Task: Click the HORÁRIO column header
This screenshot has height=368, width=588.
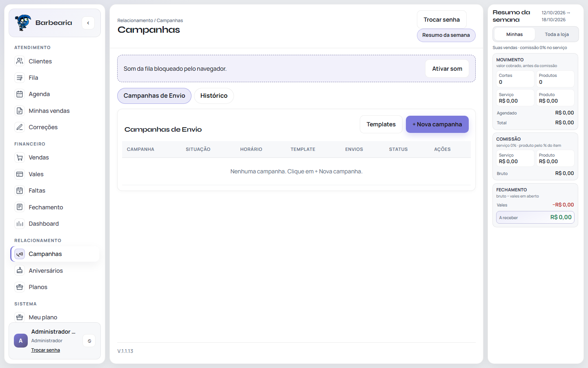Action: [x=251, y=149]
